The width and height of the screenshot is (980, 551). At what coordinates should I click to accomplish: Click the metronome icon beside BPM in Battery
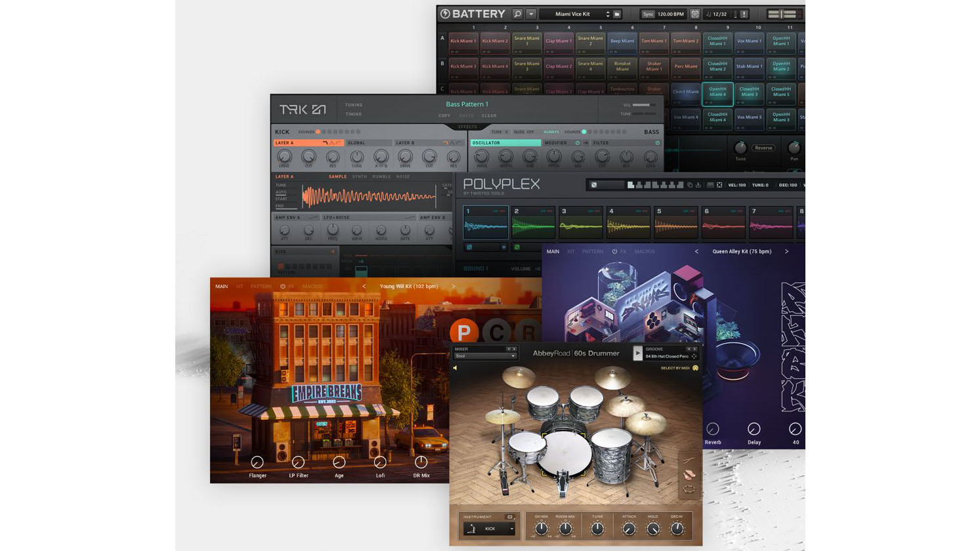(x=695, y=14)
